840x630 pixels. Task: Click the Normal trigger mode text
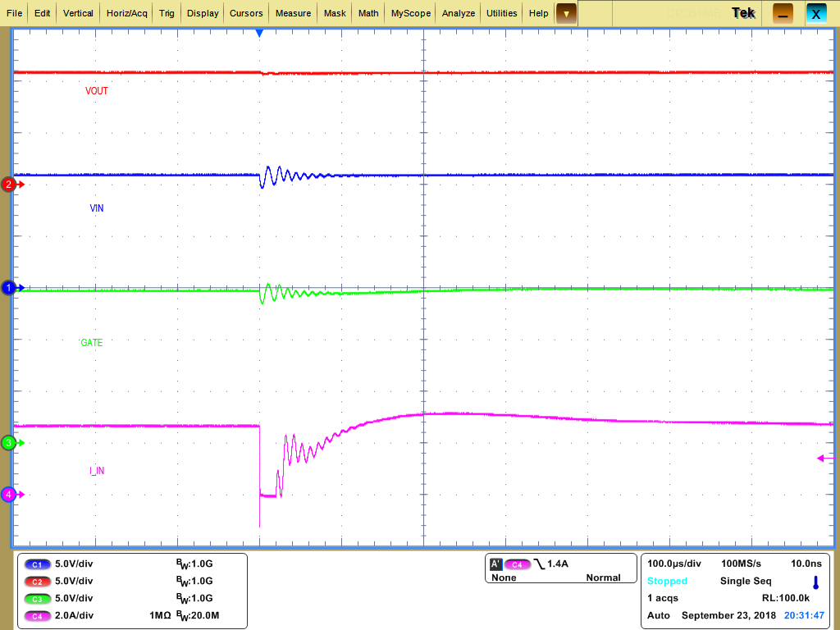[603, 577]
